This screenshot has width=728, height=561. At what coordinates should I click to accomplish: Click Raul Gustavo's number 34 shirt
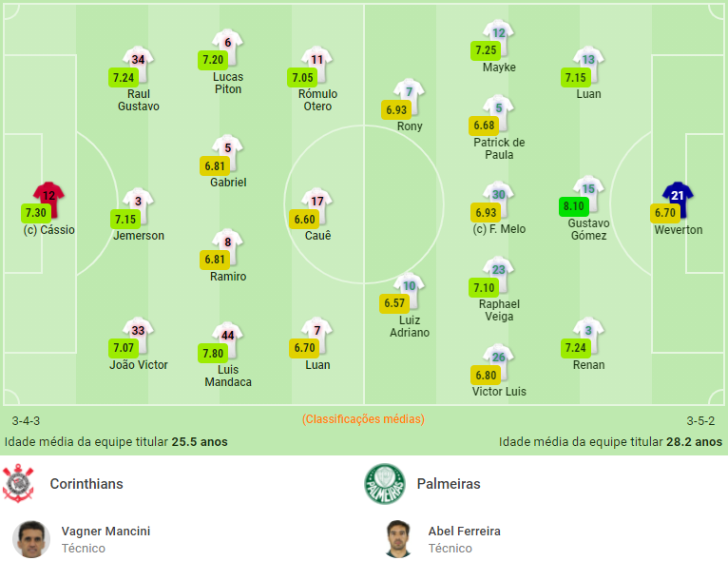point(138,60)
